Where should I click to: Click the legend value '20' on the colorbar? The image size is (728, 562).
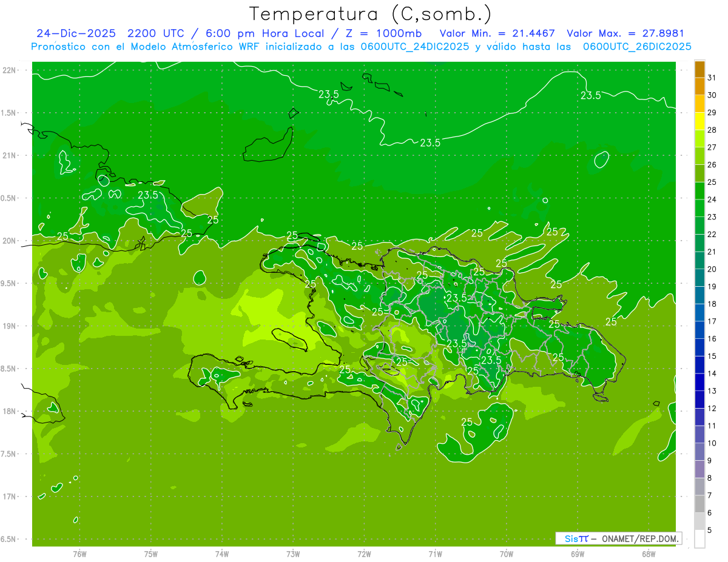(x=712, y=269)
